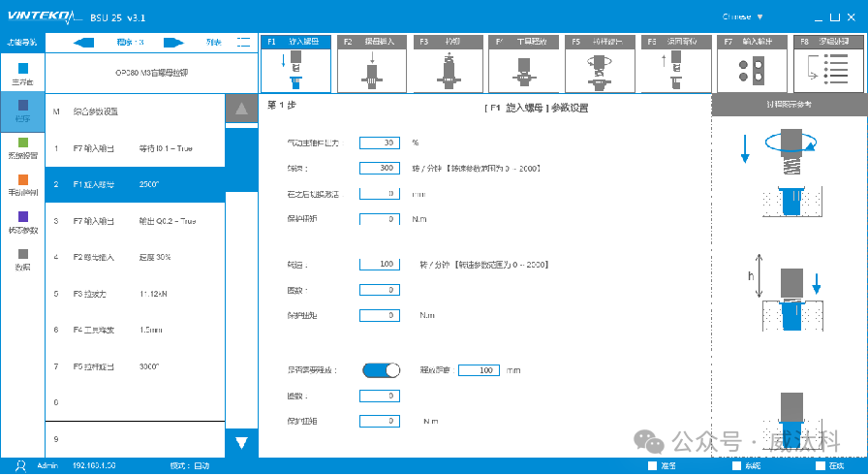The width and height of the screenshot is (868, 476).
Task: Click the 'List' label next to the lines icon
Action: tap(214, 42)
